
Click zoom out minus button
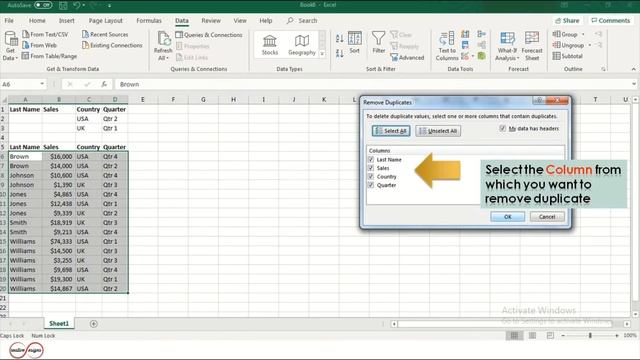pos(563,336)
